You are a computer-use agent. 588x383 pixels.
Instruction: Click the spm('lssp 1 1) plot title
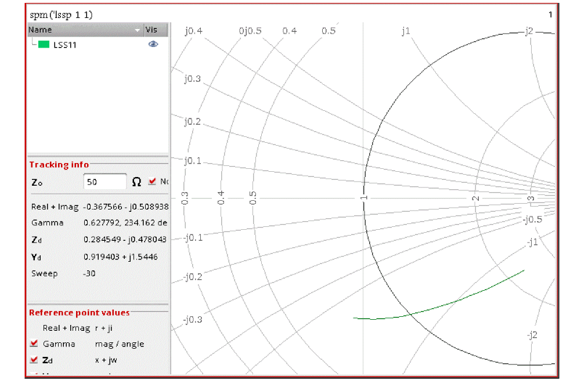tap(61, 14)
